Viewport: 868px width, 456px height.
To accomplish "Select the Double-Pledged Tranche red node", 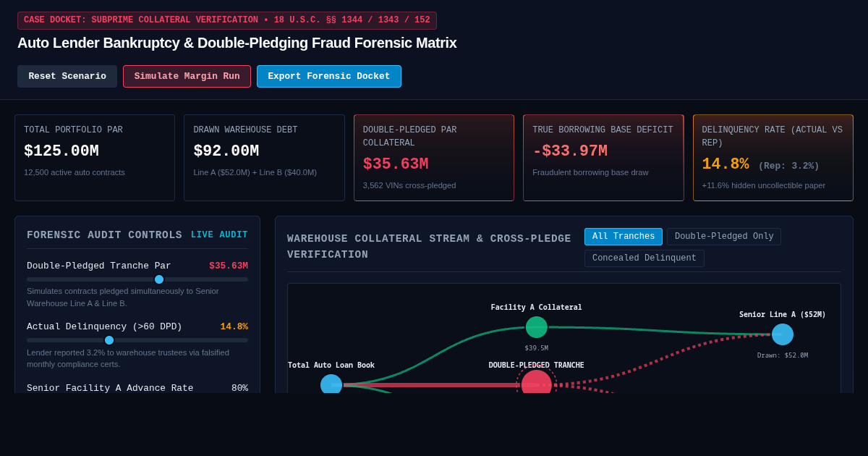I will point(537,381).
